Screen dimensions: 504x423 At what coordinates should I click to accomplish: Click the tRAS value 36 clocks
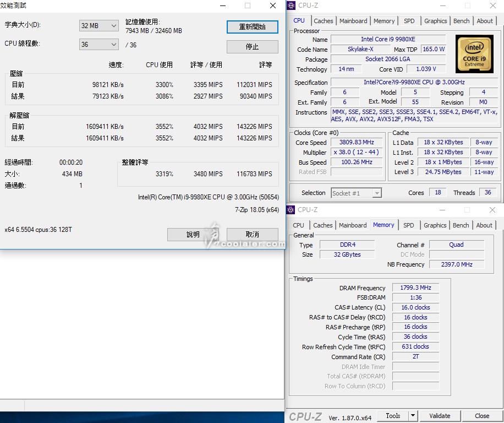pyautogui.click(x=415, y=337)
